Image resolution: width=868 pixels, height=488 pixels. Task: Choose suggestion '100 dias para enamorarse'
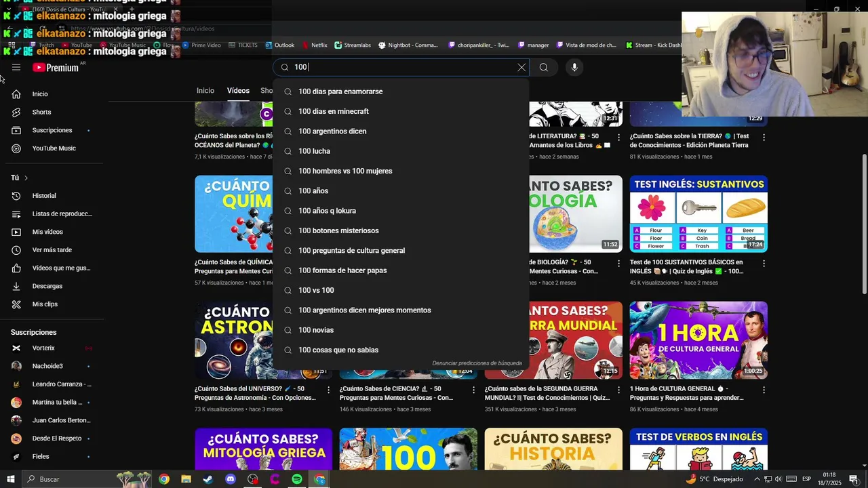(x=401, y=91)
